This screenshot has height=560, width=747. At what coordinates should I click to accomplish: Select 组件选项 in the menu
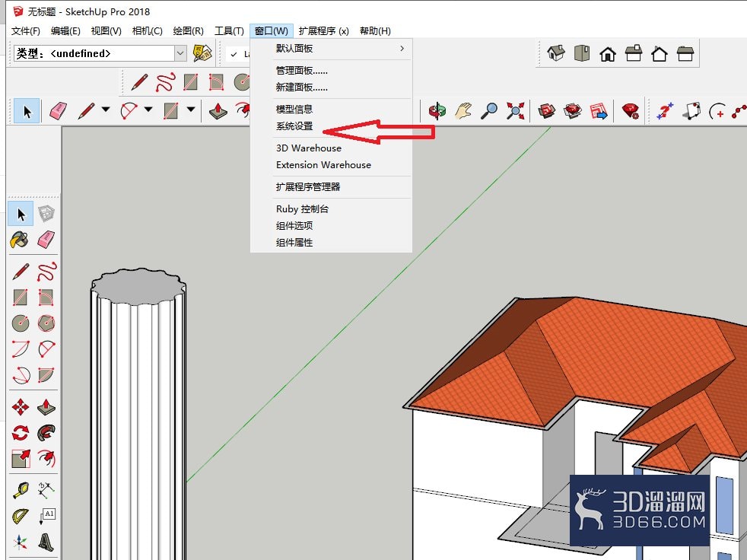(294, 226)
